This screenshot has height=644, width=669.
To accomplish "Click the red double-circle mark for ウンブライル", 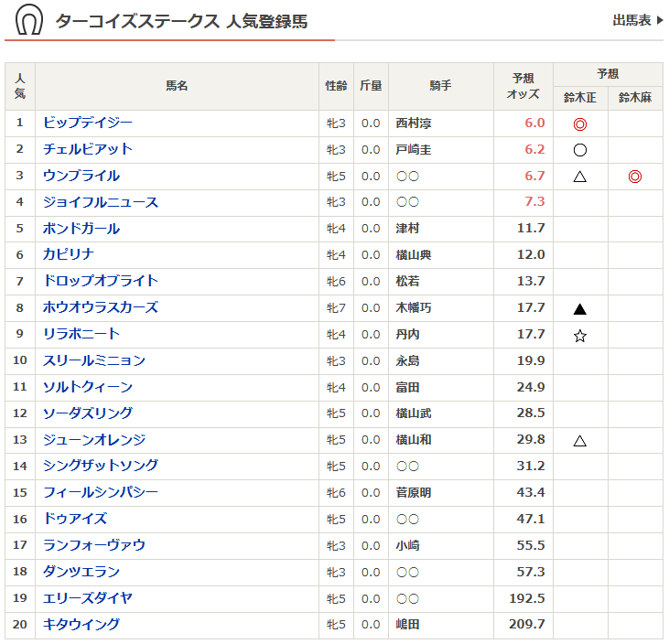I will pos(634,177).
